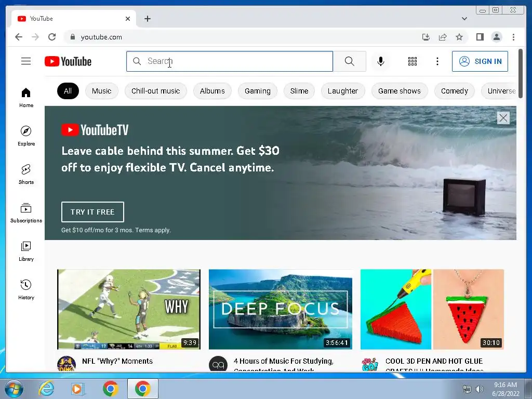Open the Deep Focus channel avatar
Viewport: 532px width, 399px height.
pyautogui.click(x=218, y=364)
